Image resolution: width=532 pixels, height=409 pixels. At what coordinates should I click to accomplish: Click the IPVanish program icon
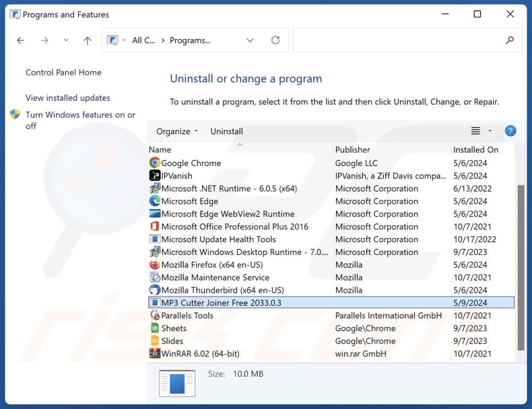tap(155, 176)
